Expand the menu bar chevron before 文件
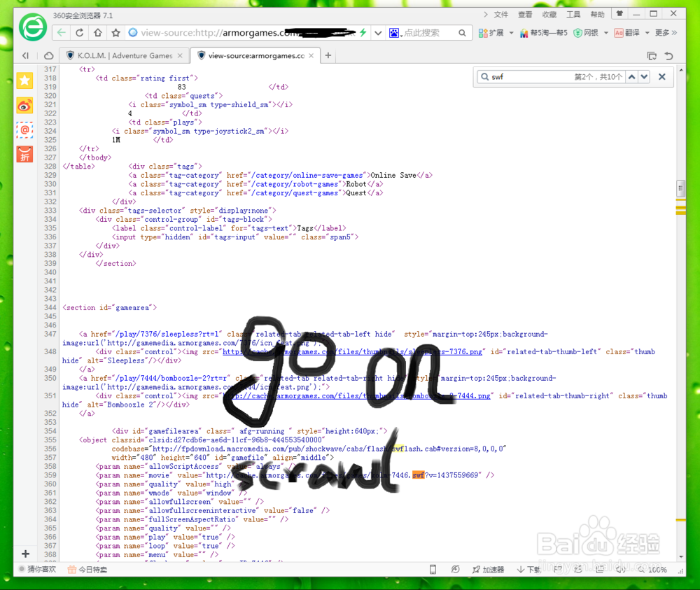700x590 pixels. tap(486, 14)
